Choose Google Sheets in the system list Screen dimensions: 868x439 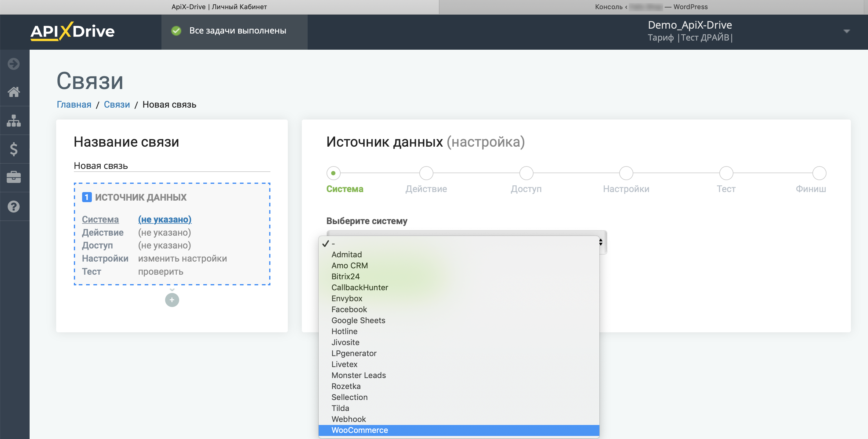point(459,320)
